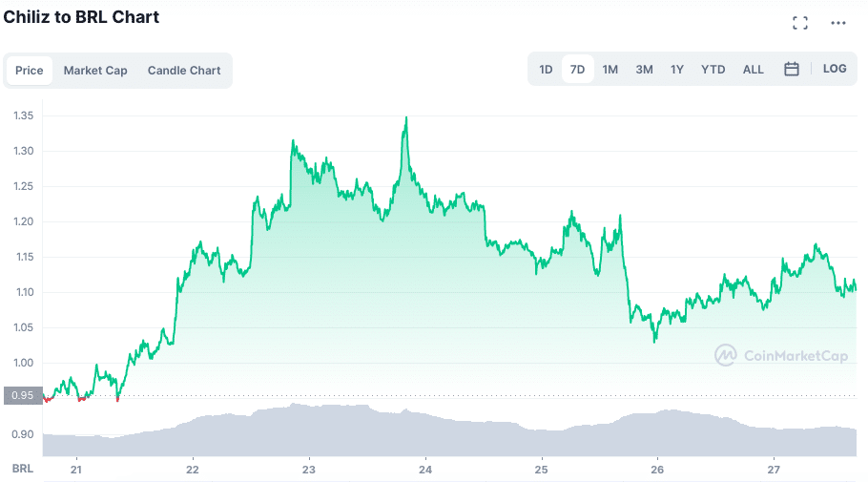Set chart range to 1Y

point(677,70)
